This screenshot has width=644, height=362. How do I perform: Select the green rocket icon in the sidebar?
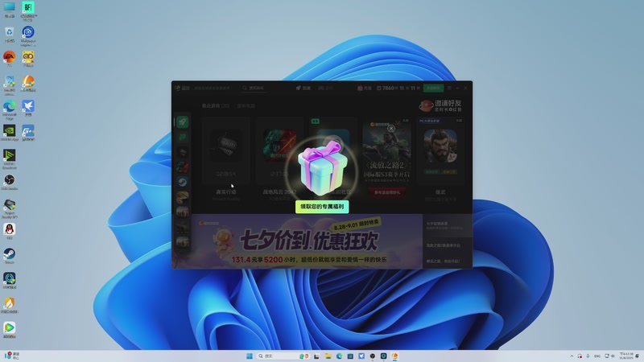[x=183, y=122]
